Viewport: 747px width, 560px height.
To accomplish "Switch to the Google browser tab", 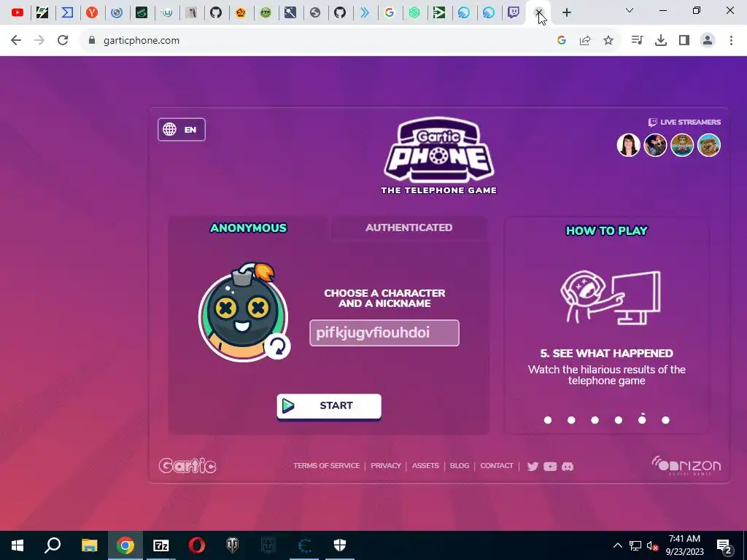I will click(390, 12).
